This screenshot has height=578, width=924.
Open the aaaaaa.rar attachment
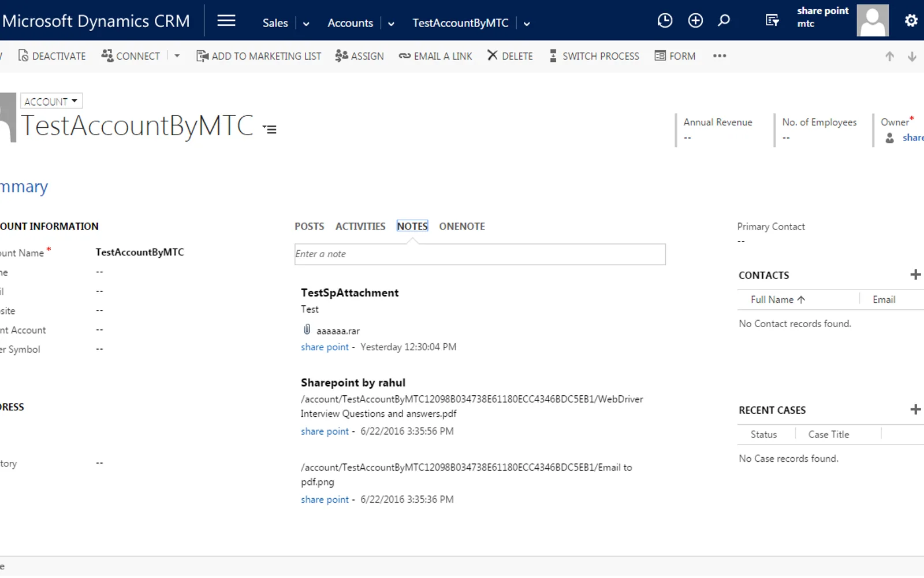pos(338,331)
